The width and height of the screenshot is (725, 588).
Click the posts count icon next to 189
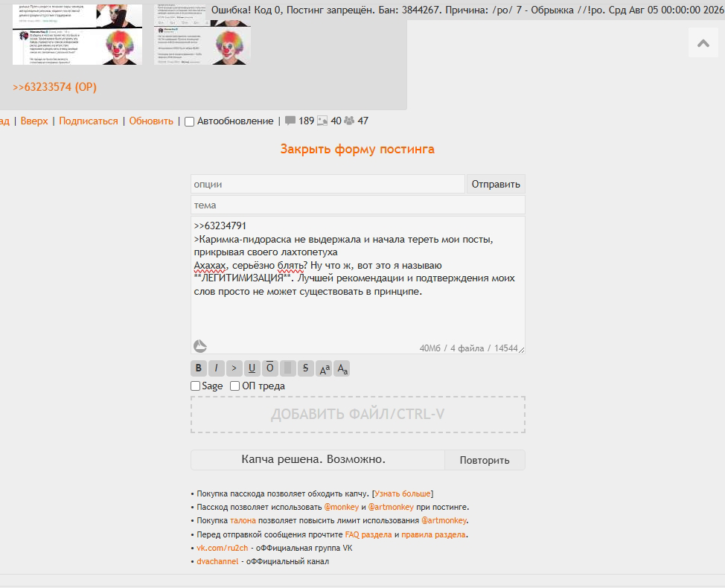[290, 121]
